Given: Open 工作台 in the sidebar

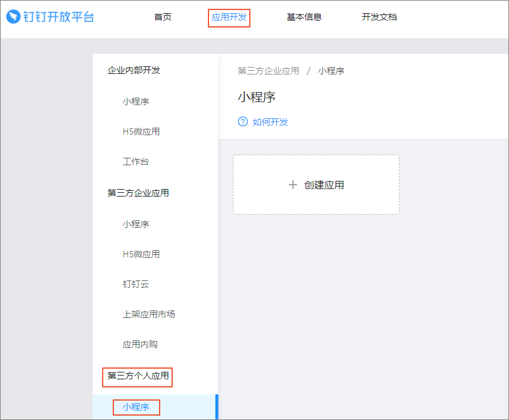Looking at the screenshot, I should [136, 161].
